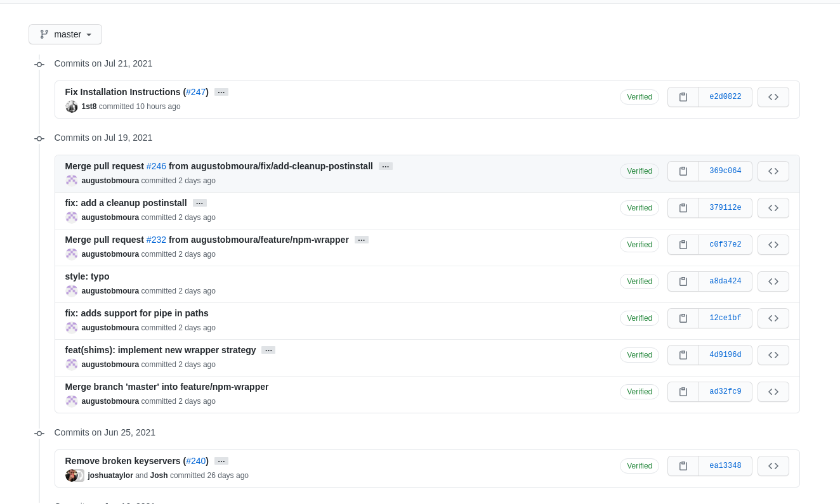Click the Verified badge on the e2d0822 commit
Viewport: 840px width, 504px height.
tap(639, 96)
